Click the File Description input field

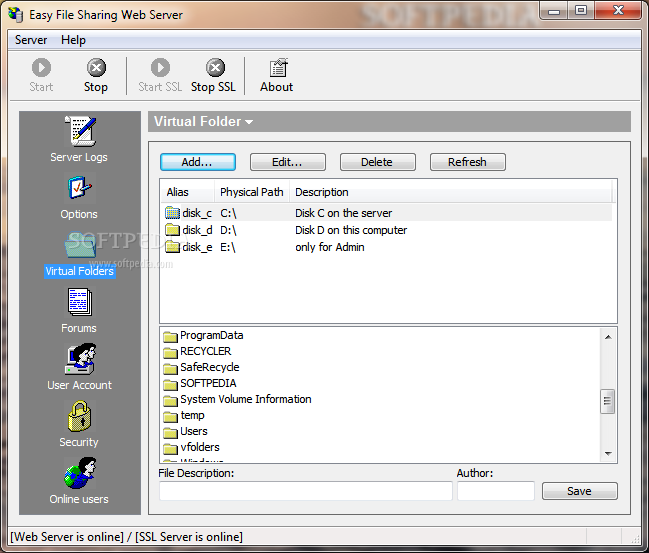tap(305, 491)
